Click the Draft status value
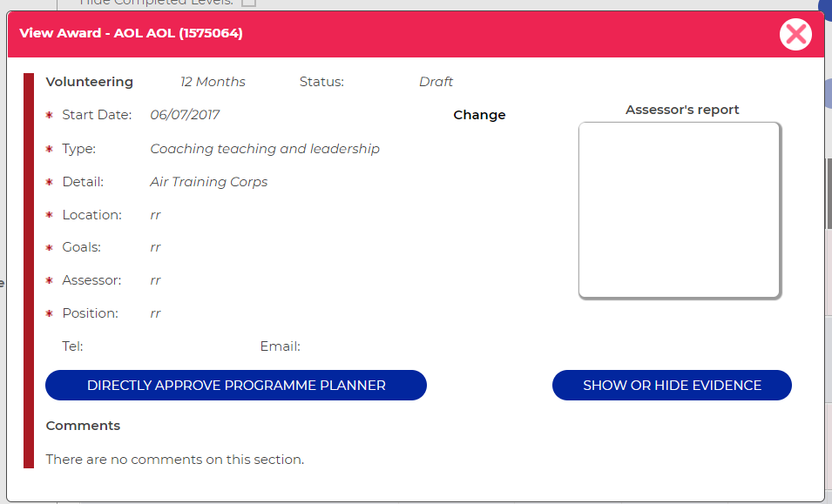The height and width of the screenshot is (504, 832). pos(436,82)
